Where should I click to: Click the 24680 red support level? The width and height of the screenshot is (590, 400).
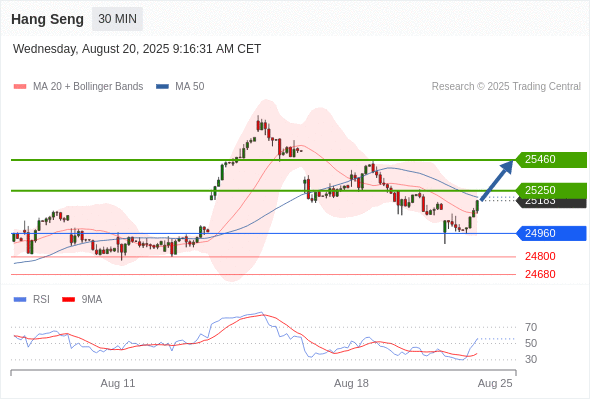tap(540, 274)
